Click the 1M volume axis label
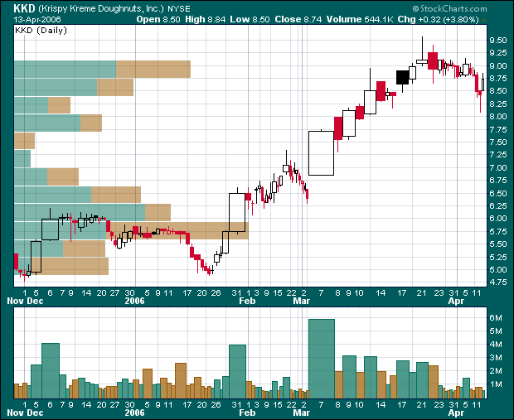The width and height of the screenshot is (514, 420). pos(496,384)
